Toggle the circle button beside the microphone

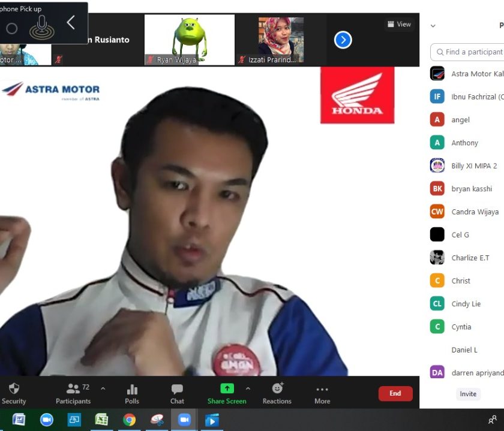click(11, 28)
